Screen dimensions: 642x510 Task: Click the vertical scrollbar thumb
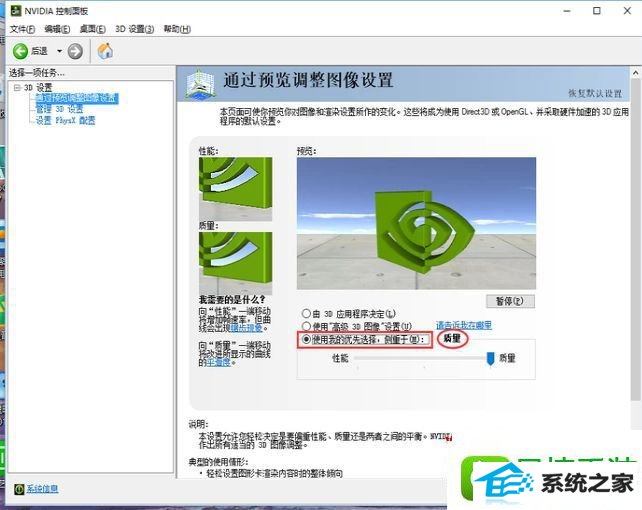635,239
